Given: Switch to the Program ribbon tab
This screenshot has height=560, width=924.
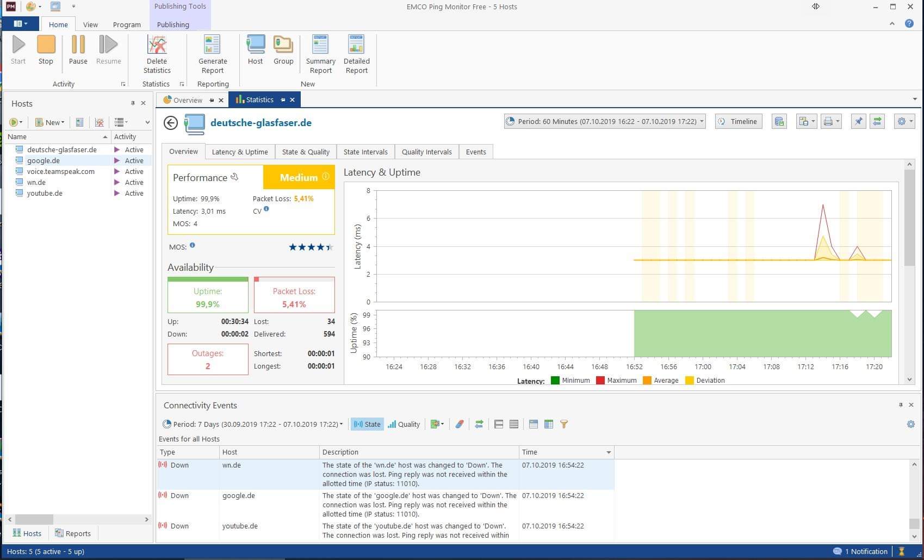Looking at the screenshot, I should click(127, 24).
